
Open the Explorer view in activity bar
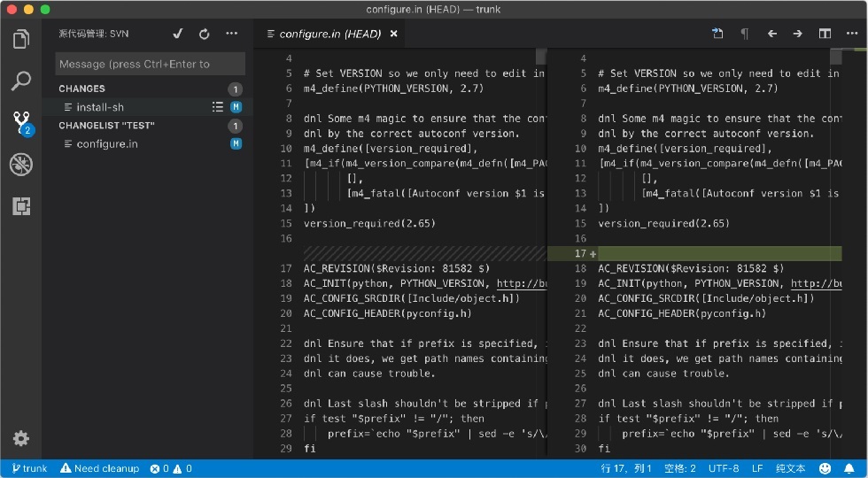click(21, 39)
